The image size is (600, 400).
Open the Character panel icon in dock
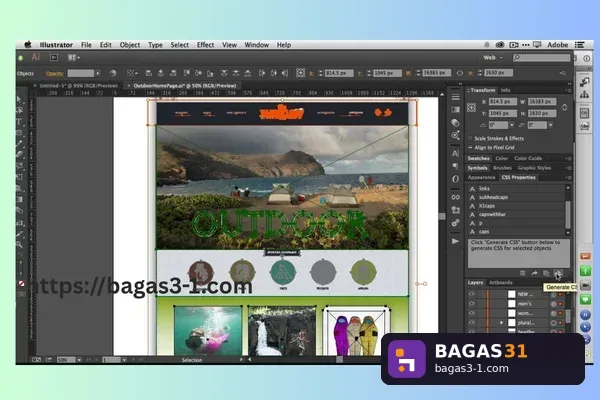click(x=455, y=153)
